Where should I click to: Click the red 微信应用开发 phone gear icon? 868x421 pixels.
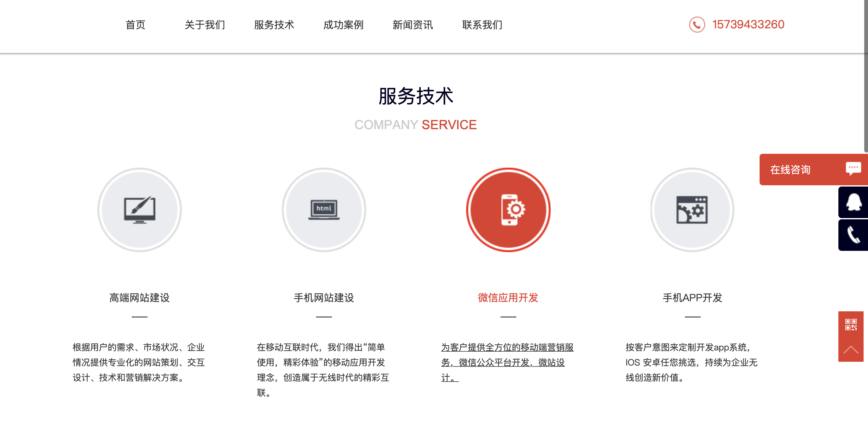508,210
